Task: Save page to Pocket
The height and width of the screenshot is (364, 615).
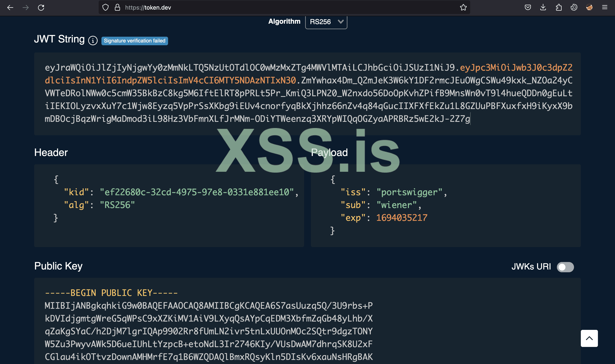Action: tap(528, 8)
